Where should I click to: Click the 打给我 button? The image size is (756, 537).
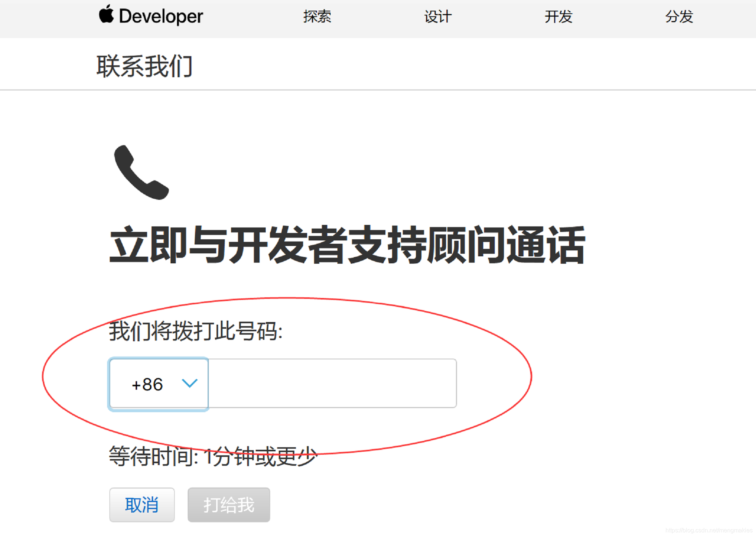pyautogui.click(x=229, y=505)
